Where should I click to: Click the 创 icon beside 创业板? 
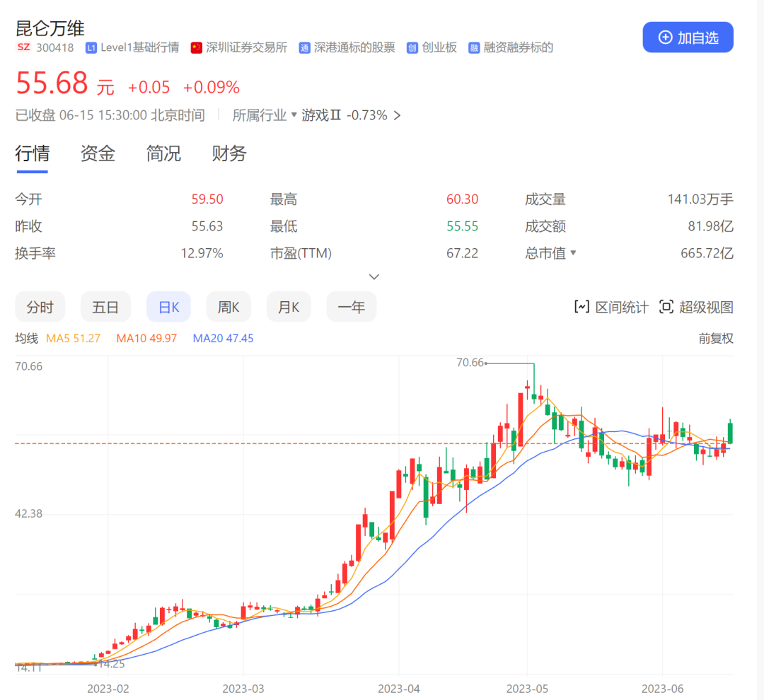pos(412,48)
